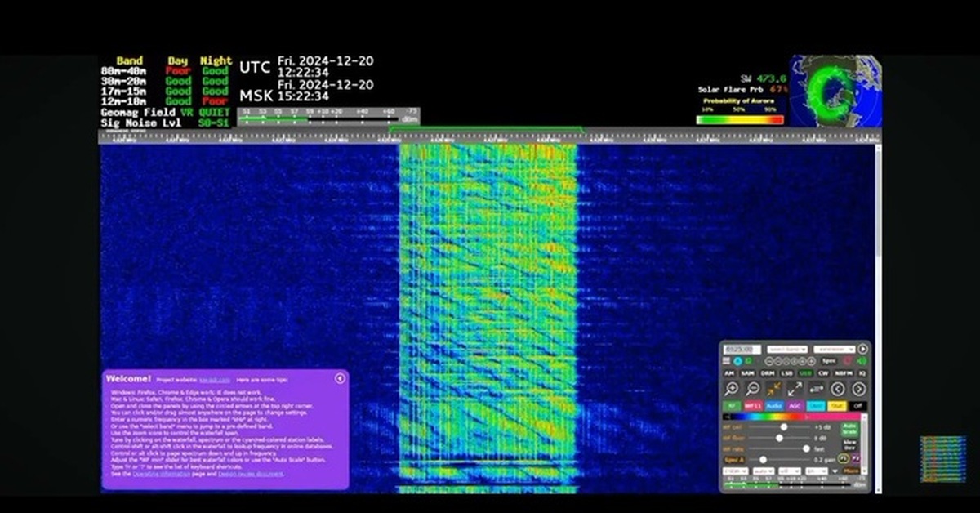Click the zoom in magnifier icon
Screen dimensions: 980x513
coord(732,390)
